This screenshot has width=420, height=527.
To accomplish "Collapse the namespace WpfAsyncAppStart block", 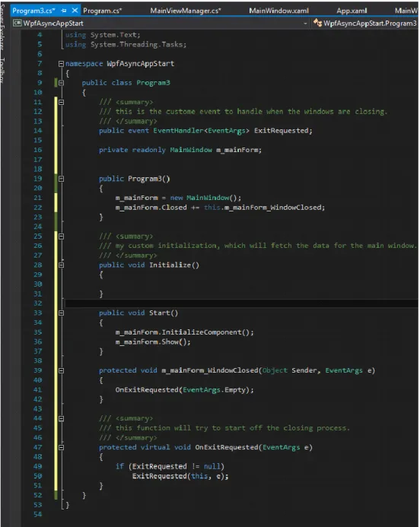I will pos(61,64).
